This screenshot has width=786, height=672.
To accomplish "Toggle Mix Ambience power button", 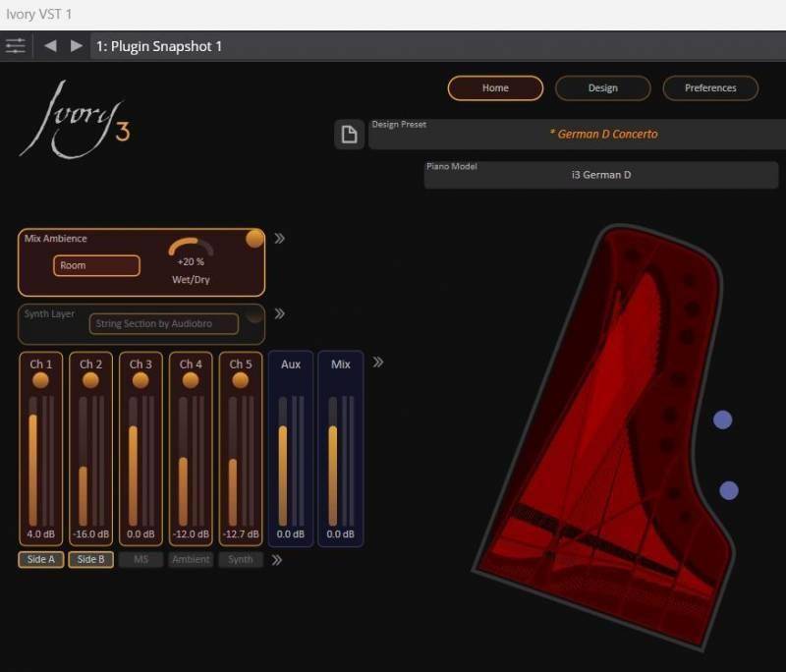I will coord(254,239).
